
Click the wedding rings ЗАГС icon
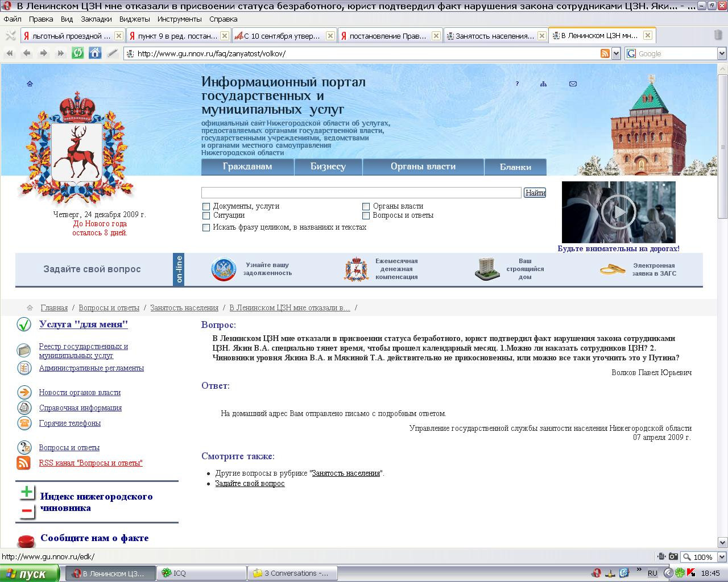[613, 269]
